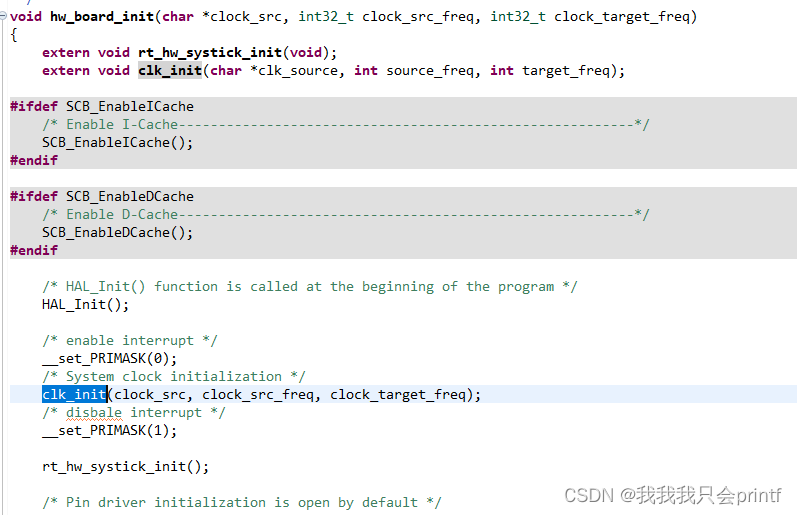Click the Enable D-Cache comment
The width and height of the screenshot is (797, 515).
[346, 215]
